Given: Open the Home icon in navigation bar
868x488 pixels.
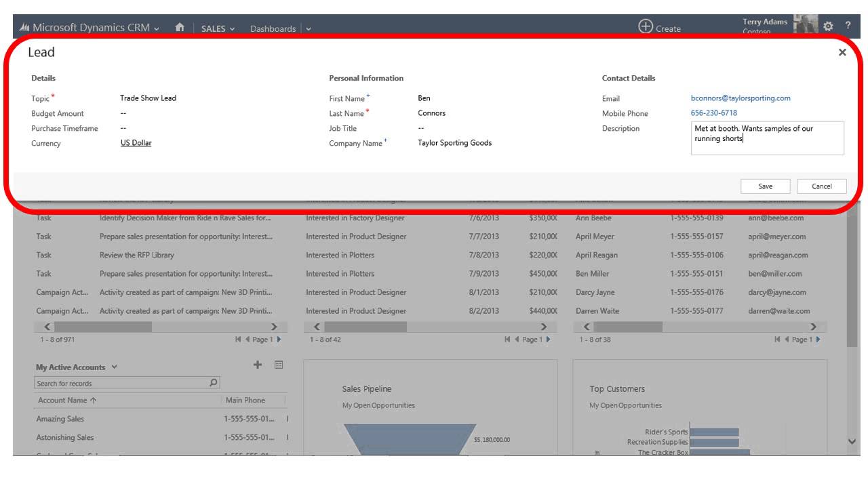Looking at the screenshot, I should click(180, 28).
